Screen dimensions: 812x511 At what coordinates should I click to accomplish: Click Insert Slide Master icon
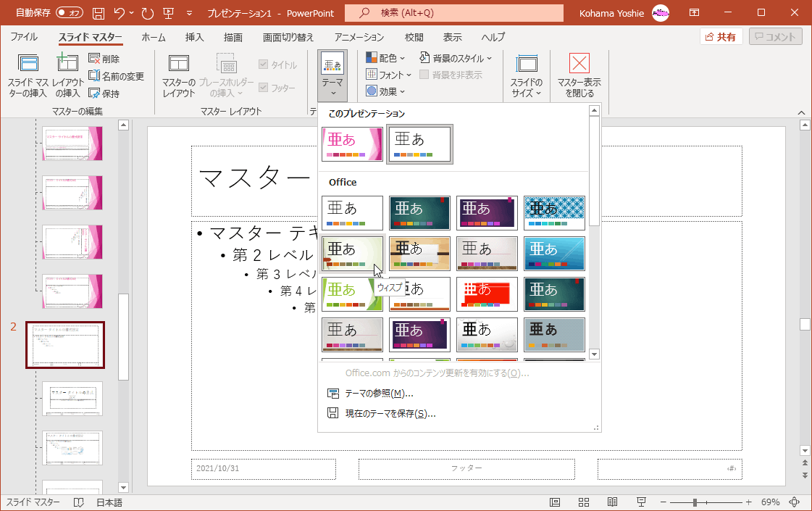[28, 63]
